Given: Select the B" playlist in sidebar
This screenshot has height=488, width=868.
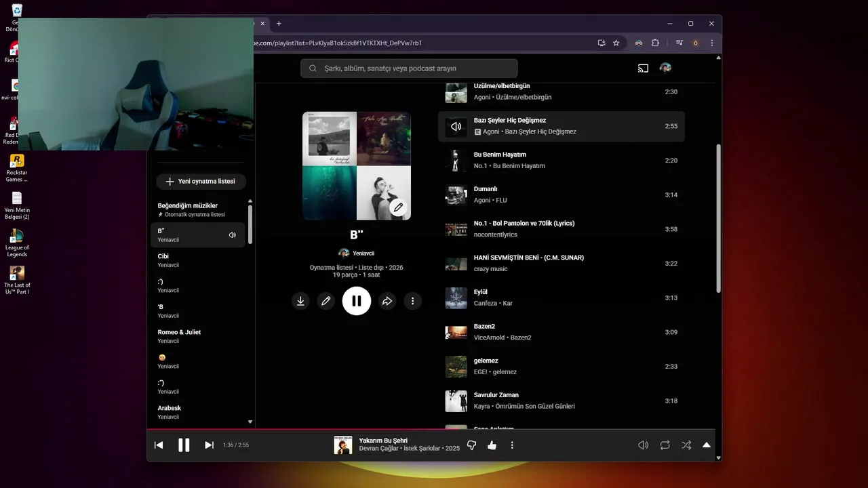Looking at the screenshot, I should click(197, 235).
